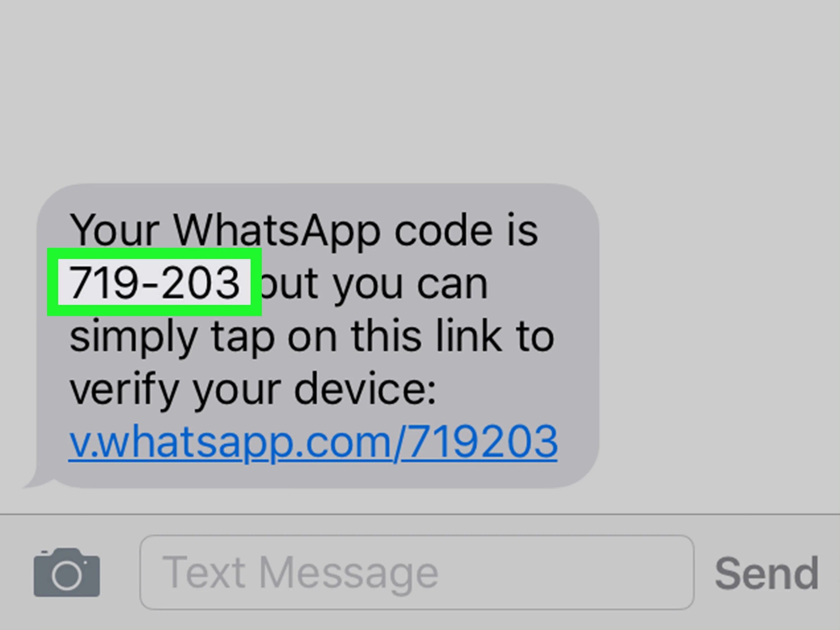Click the v.whatsapp.com part of the link
The image size is (840, 630).
point(231,442)
